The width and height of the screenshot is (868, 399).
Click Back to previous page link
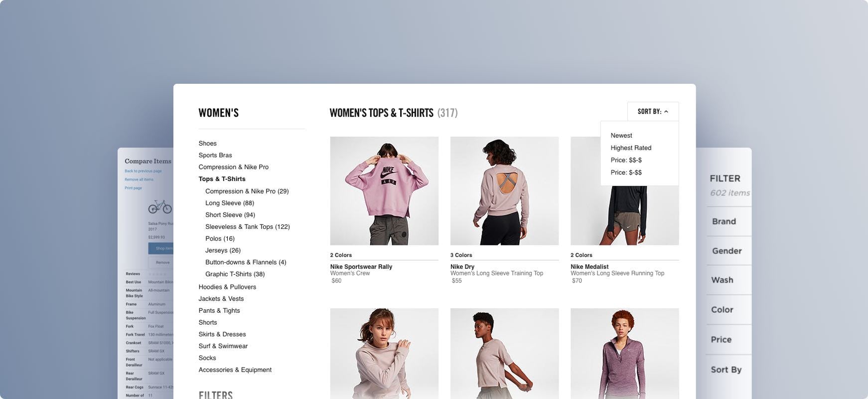point(143,171)
